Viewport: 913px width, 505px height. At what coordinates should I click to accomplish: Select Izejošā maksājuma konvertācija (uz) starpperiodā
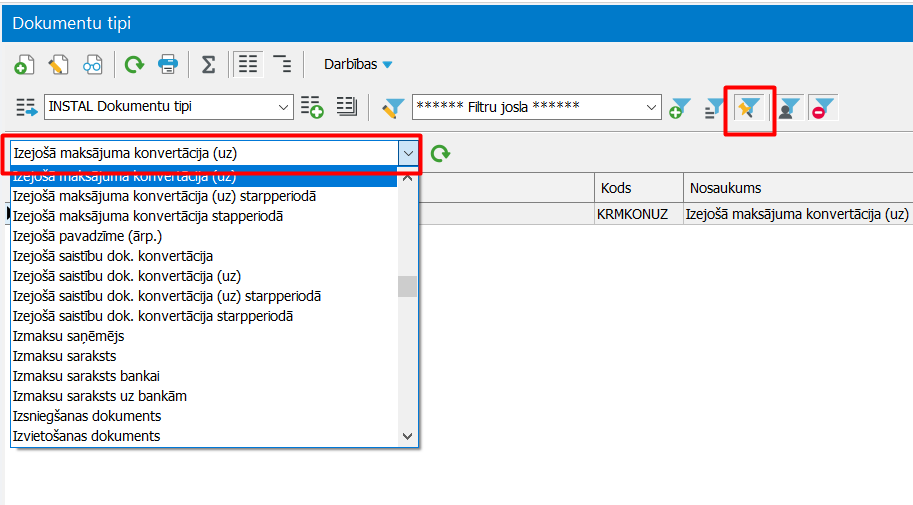tap(204, 196)
